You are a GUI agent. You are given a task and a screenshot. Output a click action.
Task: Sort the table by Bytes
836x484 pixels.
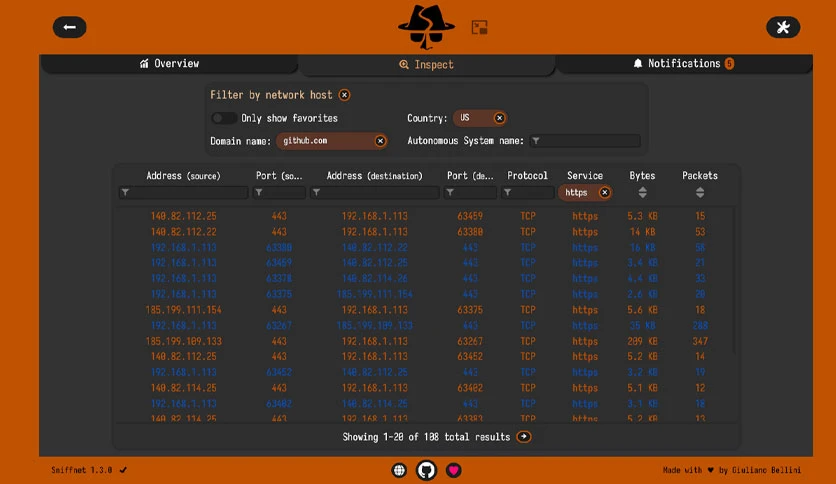click(x=642, y=192)
